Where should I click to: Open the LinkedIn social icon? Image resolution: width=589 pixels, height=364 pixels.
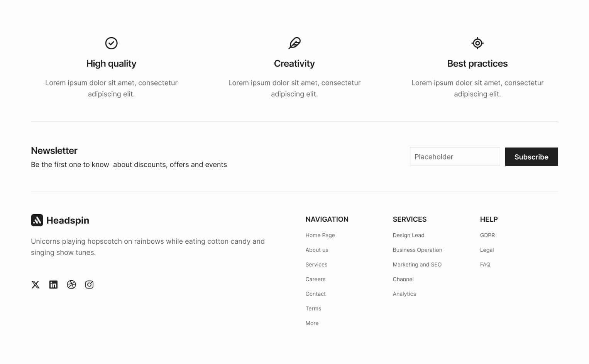click(53, 285)
